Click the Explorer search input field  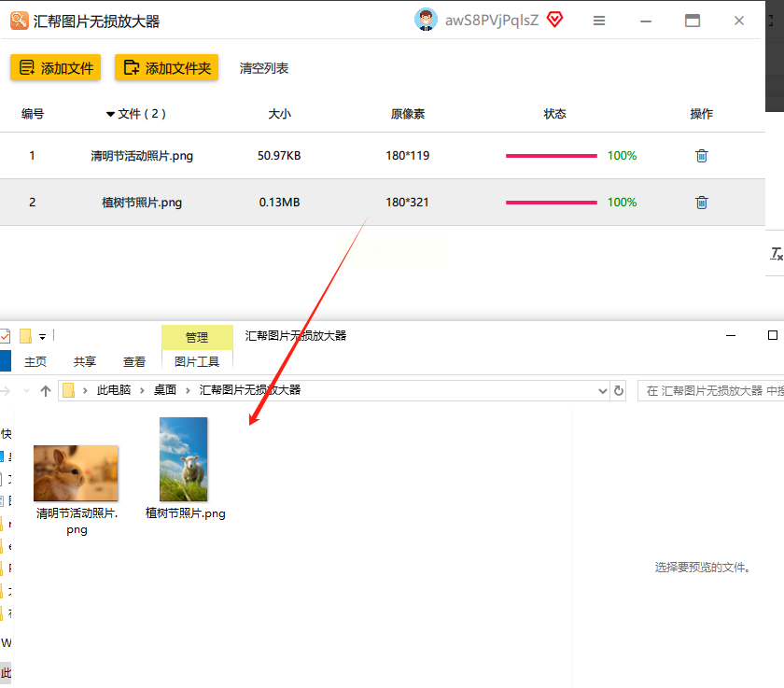[709, 390]
